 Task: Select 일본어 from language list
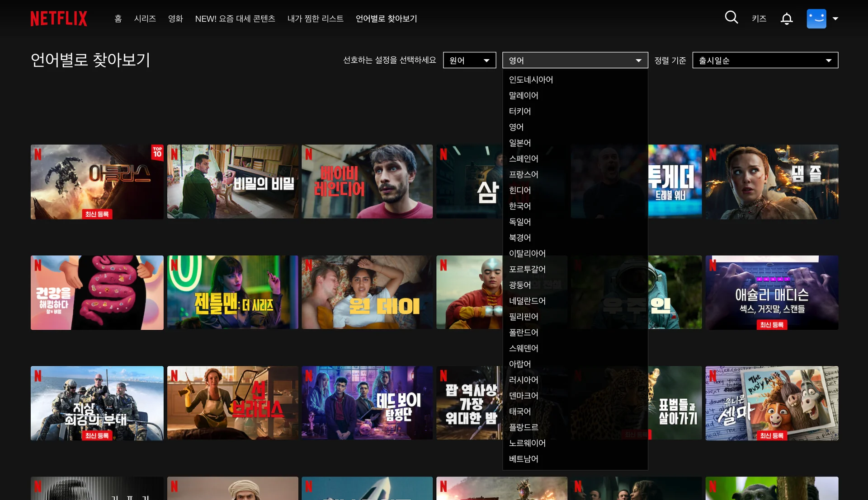[x=520, y=143]
